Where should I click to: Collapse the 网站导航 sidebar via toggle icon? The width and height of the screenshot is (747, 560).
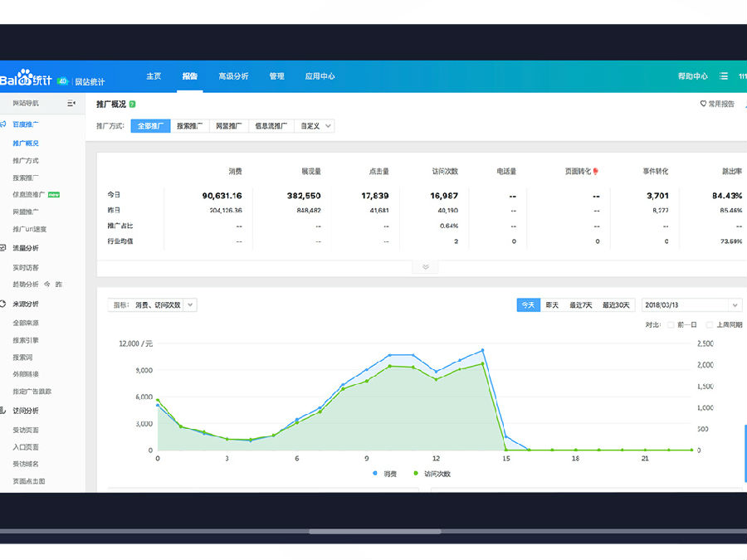pos(71,104)
